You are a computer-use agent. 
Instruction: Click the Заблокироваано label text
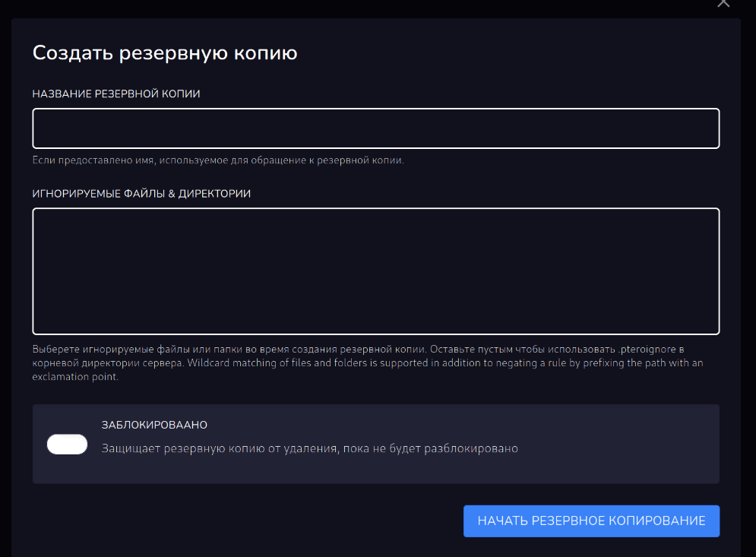154,425
